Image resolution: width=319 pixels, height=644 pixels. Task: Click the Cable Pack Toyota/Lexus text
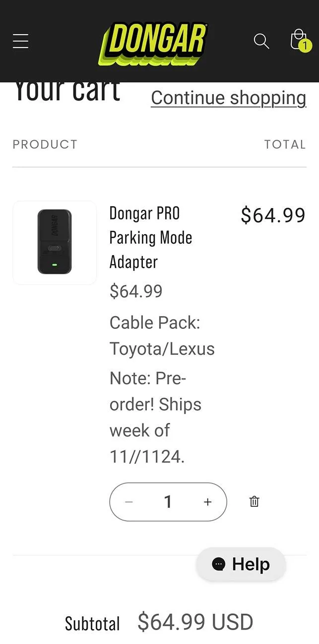162,335
